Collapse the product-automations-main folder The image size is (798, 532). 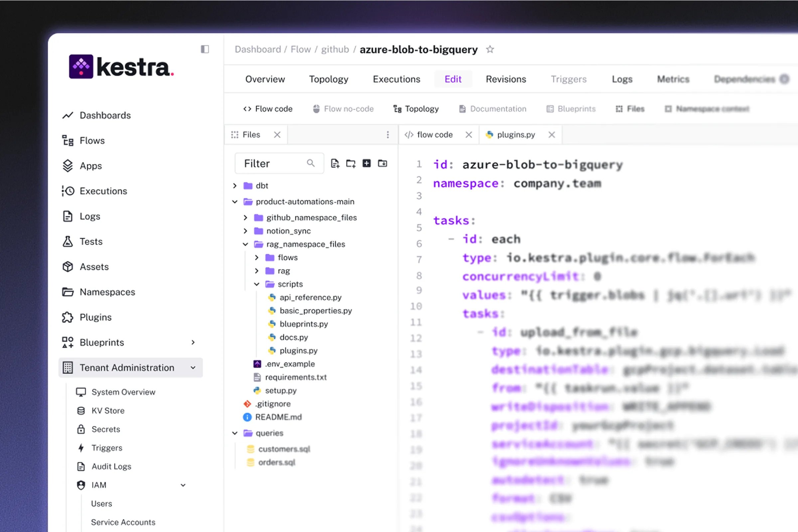tap(235, 201)
